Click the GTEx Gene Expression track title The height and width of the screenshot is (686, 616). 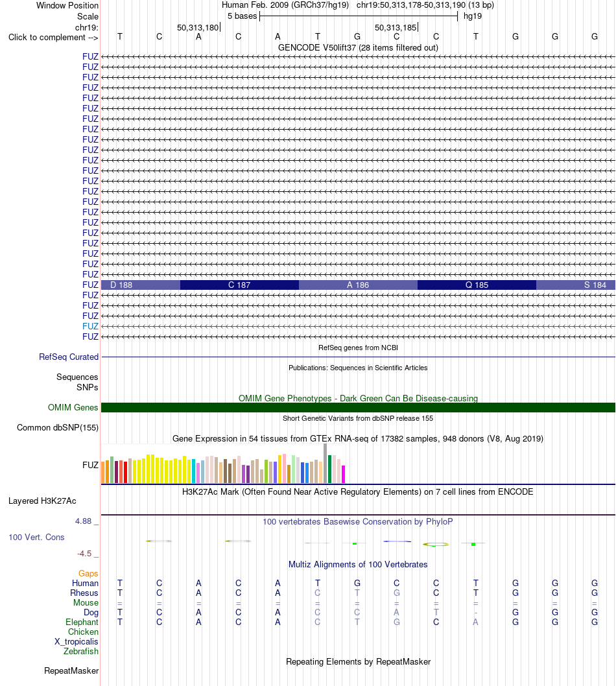tap(358, 439)
